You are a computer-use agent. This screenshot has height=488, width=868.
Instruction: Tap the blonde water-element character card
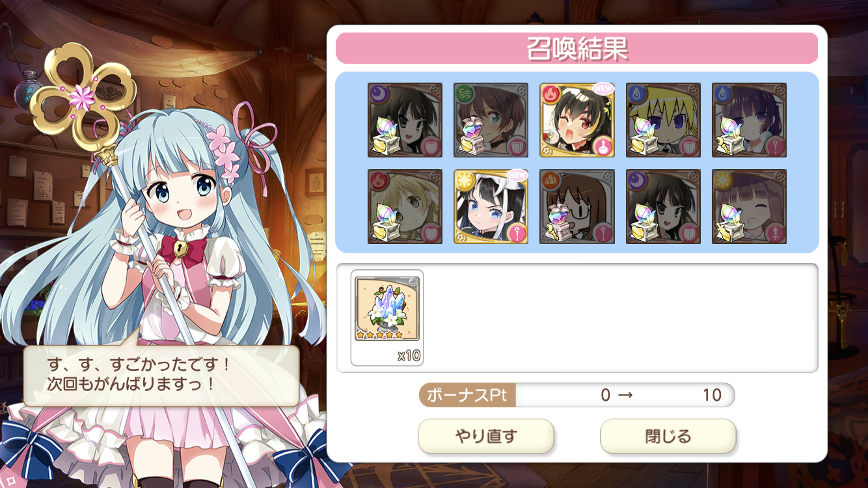tap(663, 120)
